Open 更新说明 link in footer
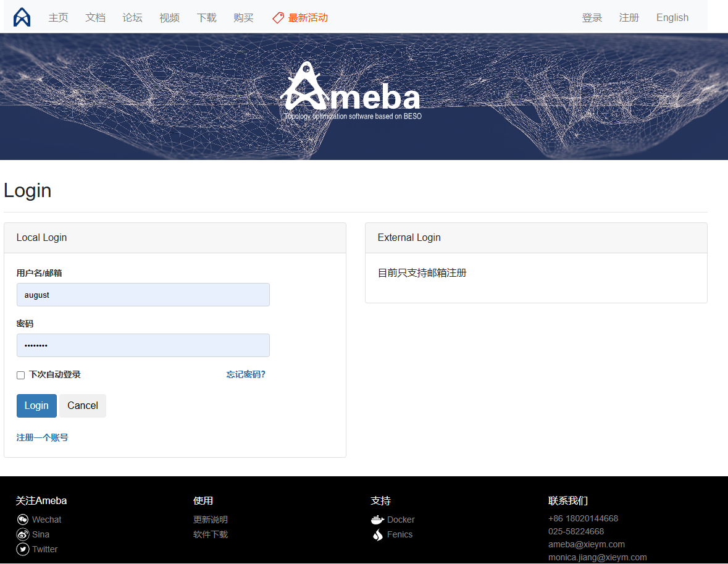 pos(211,520)
